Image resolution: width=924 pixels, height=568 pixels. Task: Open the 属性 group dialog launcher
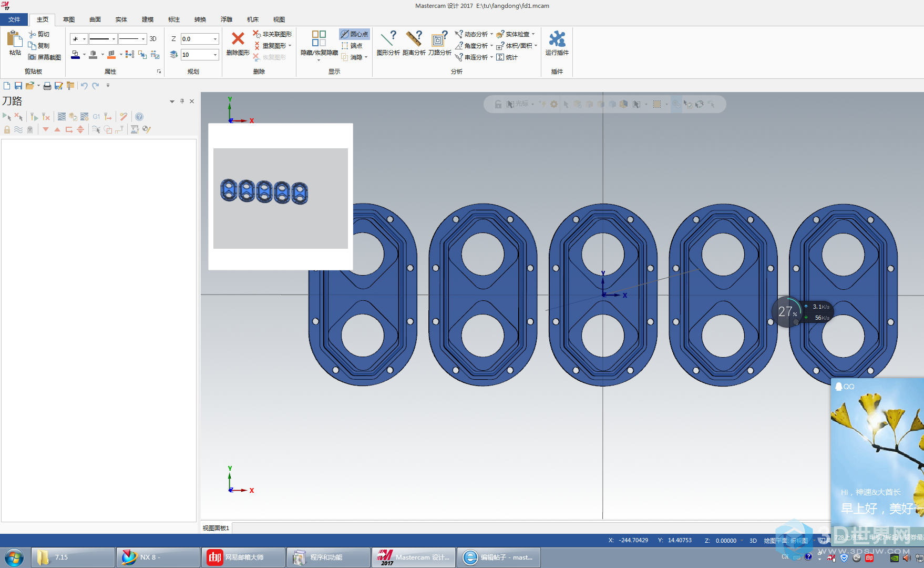point(159,72)
